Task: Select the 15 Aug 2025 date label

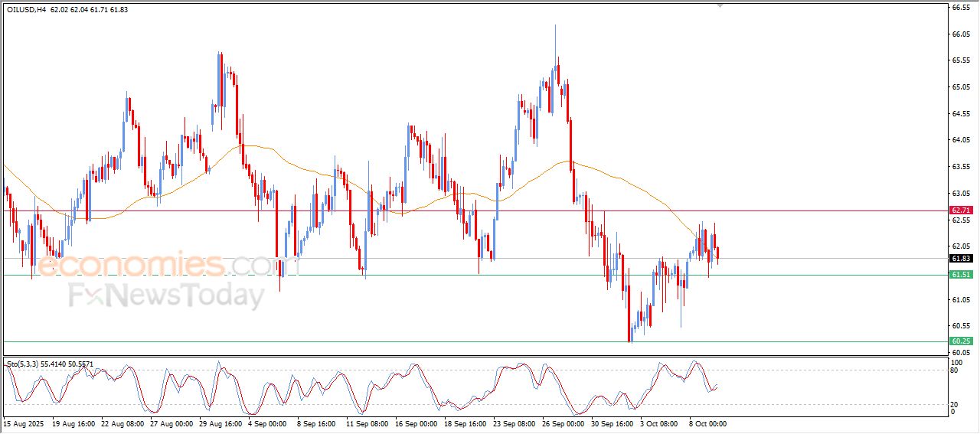Action: [x=23, y=423]
